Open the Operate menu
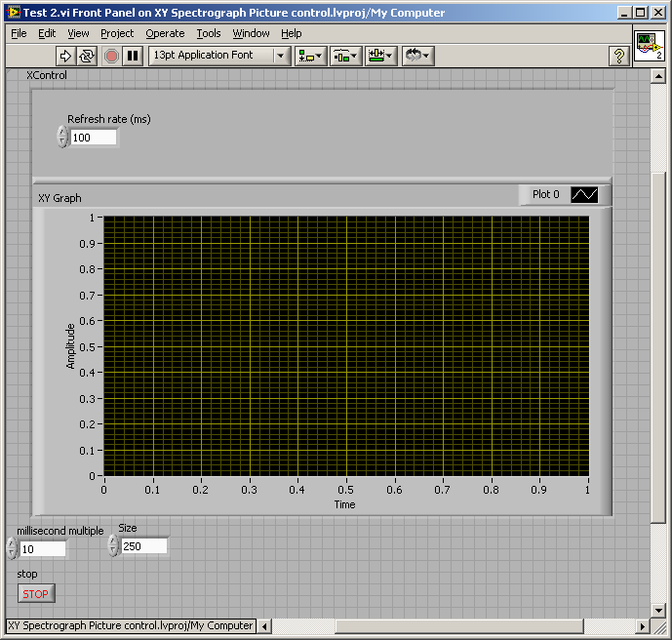The width and height of the screenshot is (672, 640). point(165,33)
